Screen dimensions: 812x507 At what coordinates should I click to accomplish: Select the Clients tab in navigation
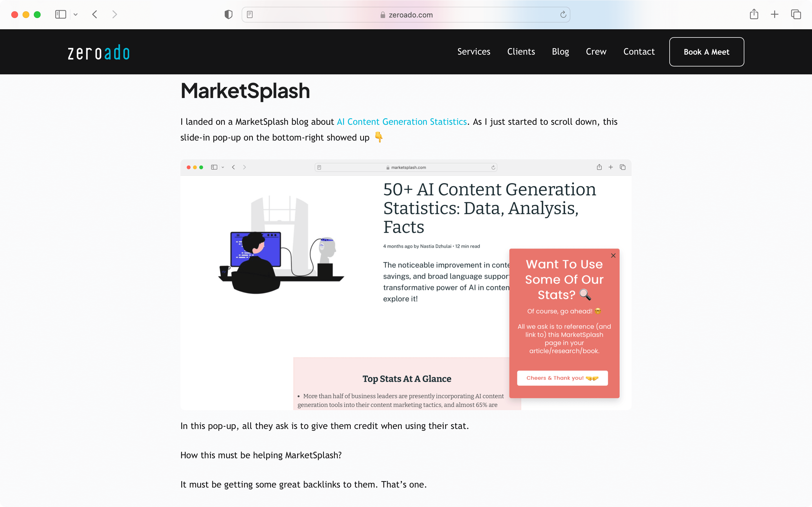521,51
